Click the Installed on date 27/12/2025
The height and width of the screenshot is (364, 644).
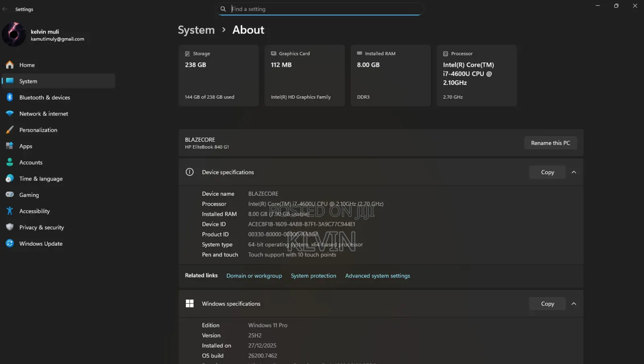pyautogui.click(x=262, y=345)
